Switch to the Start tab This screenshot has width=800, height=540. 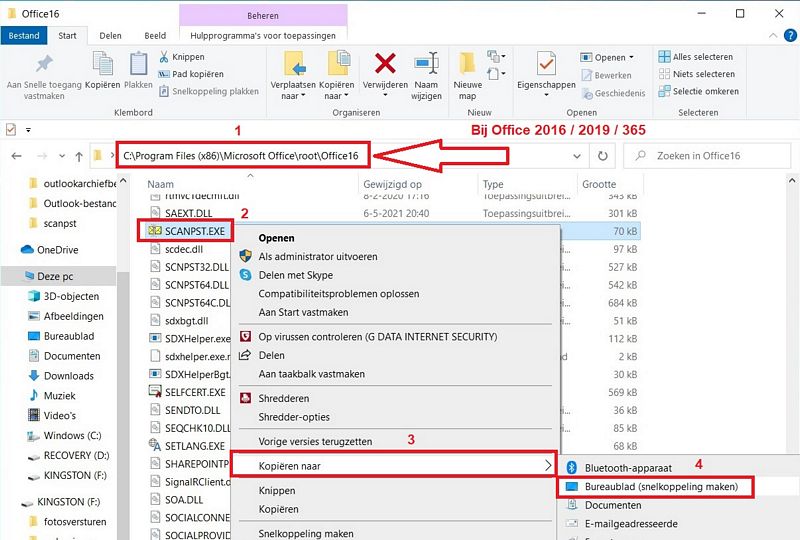point(67,36)
